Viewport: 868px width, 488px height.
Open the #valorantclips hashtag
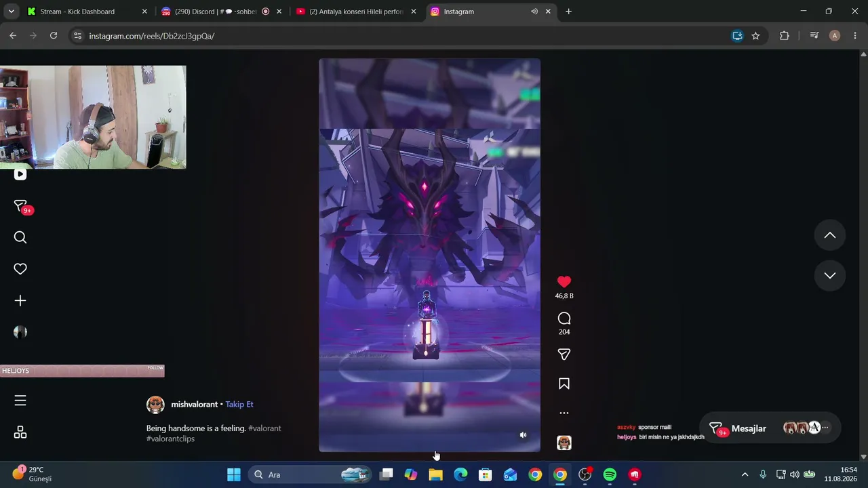170,439
